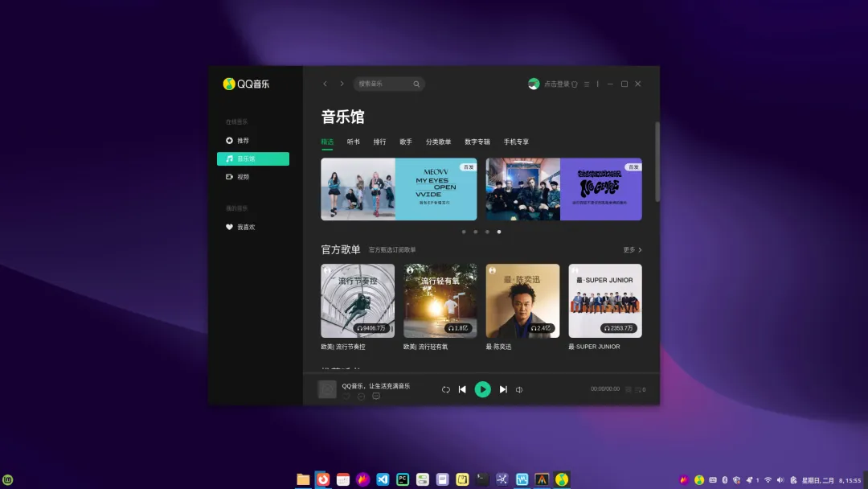Click the now-playing album art placeholder

(326, 389)
